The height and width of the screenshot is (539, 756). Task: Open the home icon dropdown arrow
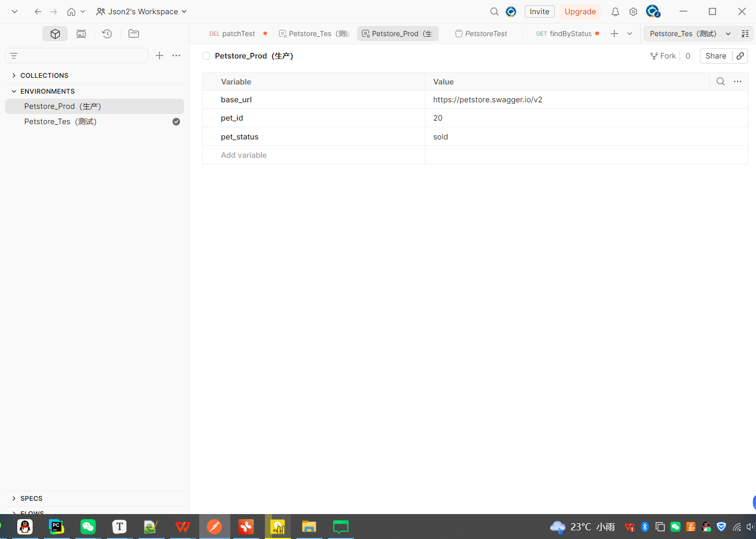(83, 12)
